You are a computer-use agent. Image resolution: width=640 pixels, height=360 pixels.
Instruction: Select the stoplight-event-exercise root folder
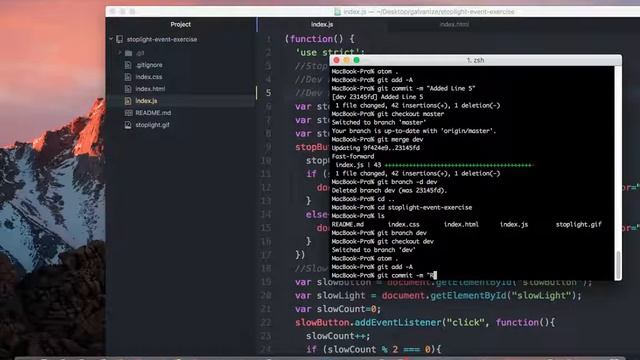tap(162, 39)
